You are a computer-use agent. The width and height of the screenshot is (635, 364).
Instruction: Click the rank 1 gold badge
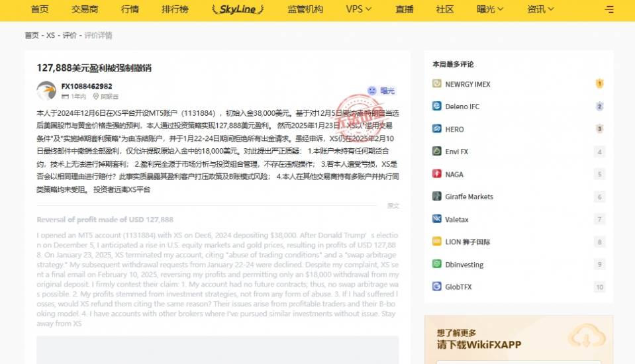(599, 83)
